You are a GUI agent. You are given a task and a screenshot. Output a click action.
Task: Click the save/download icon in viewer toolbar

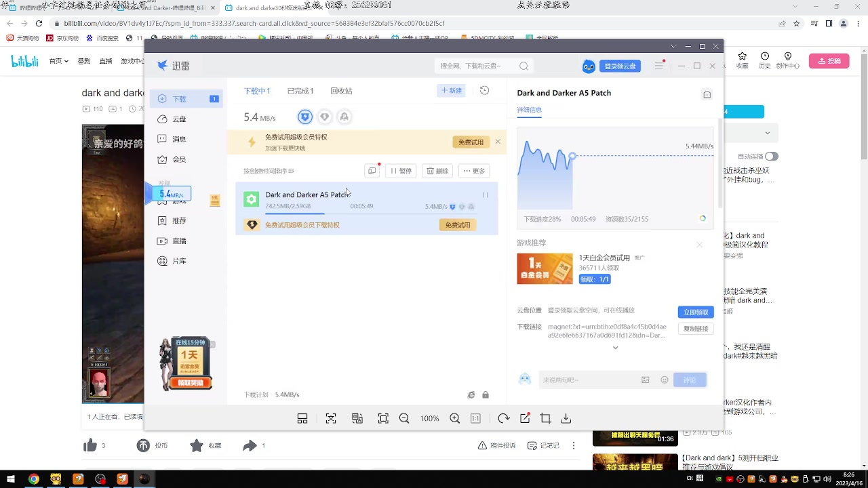point(566,419)
